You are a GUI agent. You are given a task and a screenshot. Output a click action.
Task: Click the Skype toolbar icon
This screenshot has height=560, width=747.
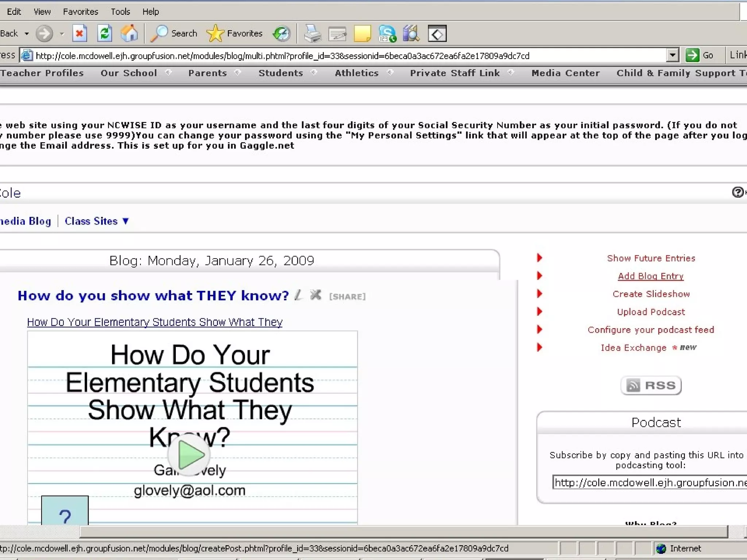pyautogui.click(x=387, y=34)
